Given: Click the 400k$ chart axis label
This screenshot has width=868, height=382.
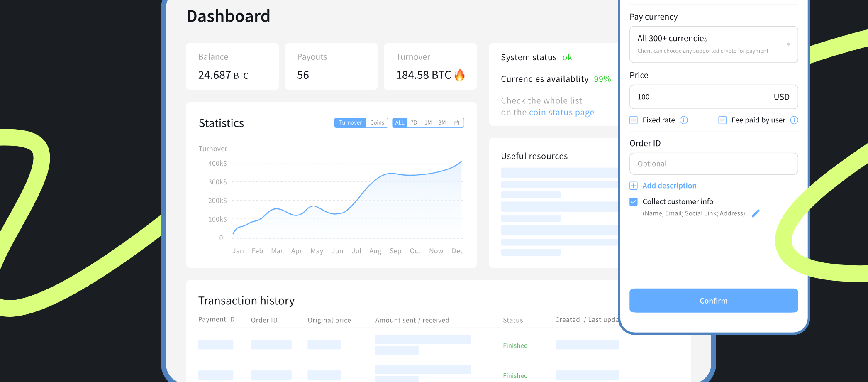Looking at the screenshot, I should point(217,164).
